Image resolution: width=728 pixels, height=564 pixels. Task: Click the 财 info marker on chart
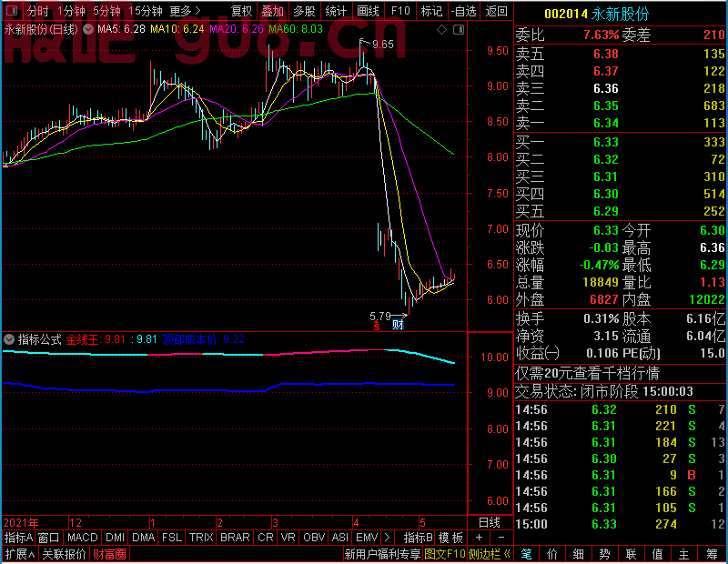click(x=398, y=325)
